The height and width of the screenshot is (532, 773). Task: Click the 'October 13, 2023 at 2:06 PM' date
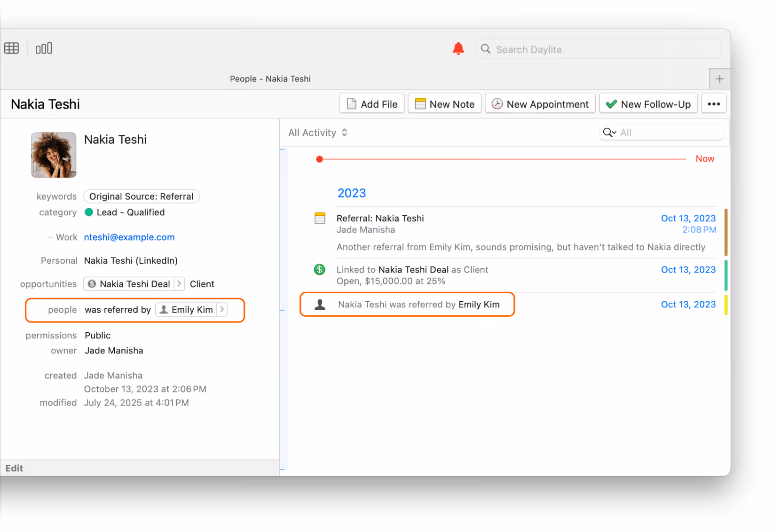point(145,389)
